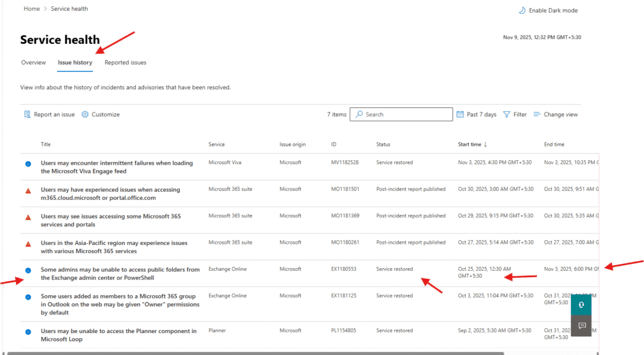This screenshot has height=355, width=644.
Task: Click the blue info icon for Viva Engage issue
Action: tap(28, 163)
